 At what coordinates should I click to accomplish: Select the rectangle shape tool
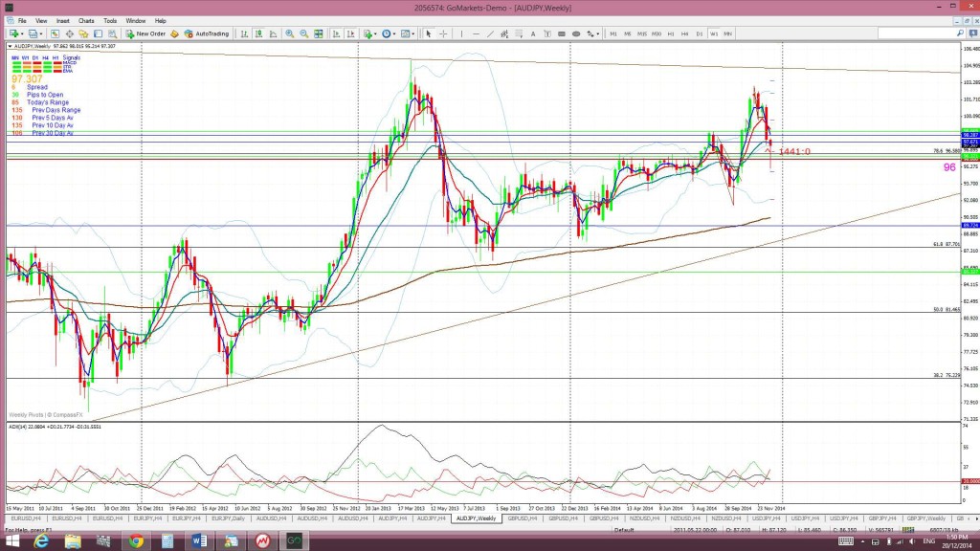coord(561,33)
